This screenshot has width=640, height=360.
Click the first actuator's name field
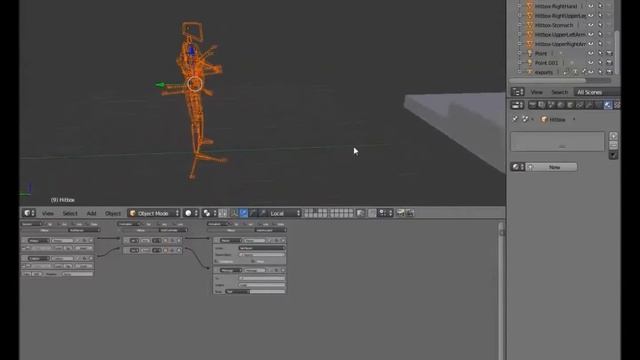click(255, 240)
